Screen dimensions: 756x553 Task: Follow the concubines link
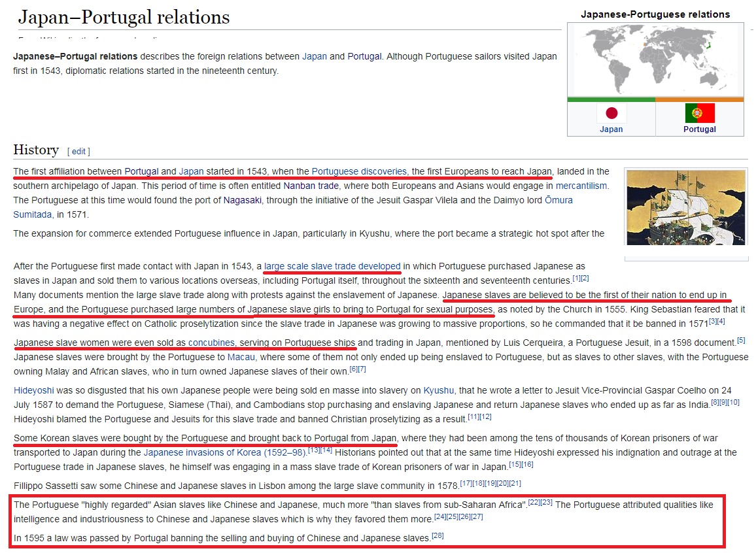tap(211, 343)
